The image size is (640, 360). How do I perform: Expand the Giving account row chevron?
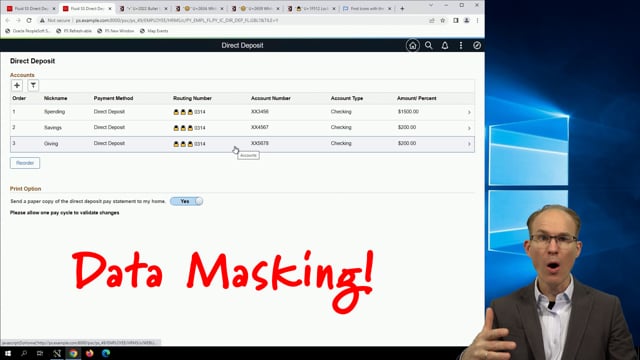(469, 144)
